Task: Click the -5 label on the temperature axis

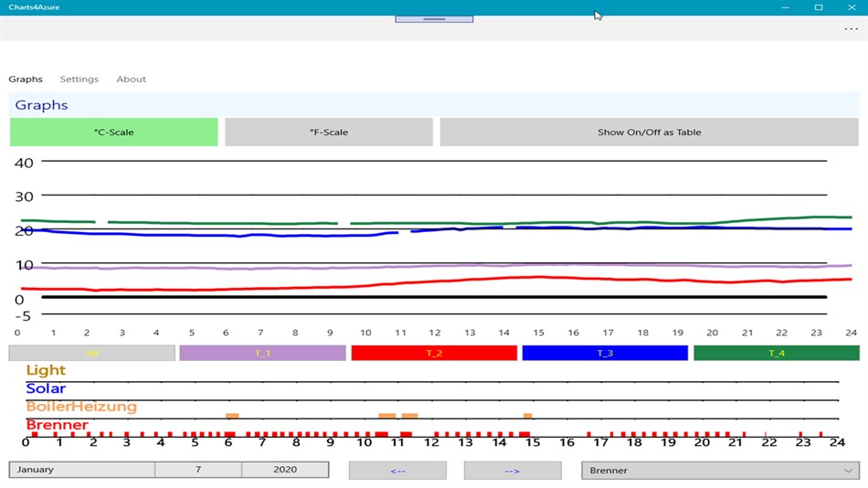Action: [x=23, y=315]
